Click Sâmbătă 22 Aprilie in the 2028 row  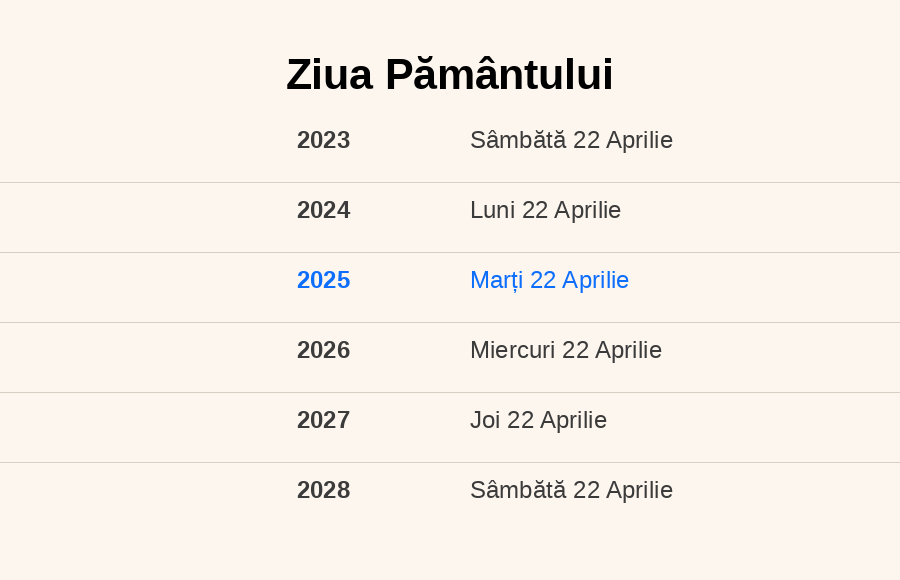coord(571,490)
